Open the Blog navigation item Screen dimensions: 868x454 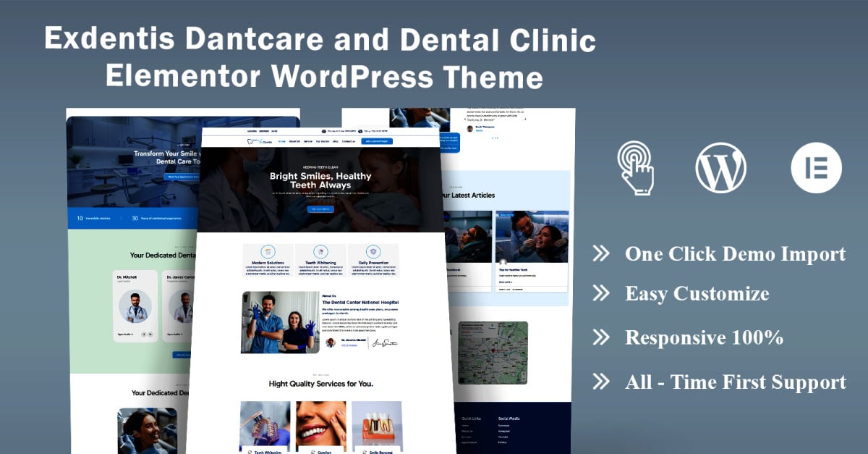pyautogui.click(x=335, y=141)
